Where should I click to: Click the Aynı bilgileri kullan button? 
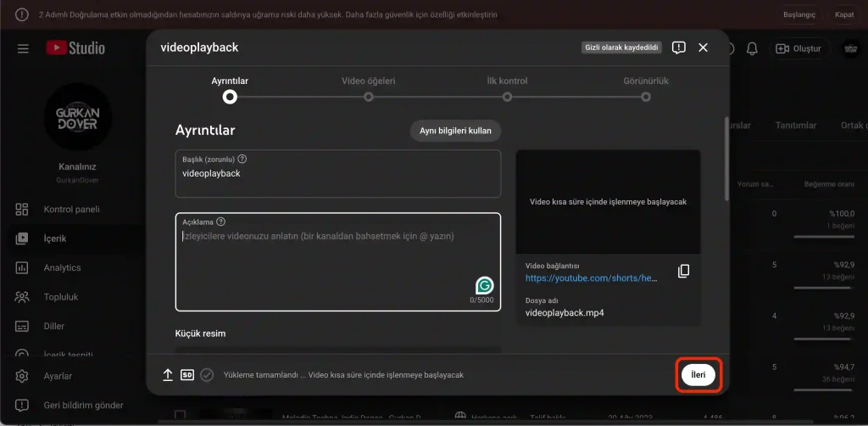pos(455,132)
